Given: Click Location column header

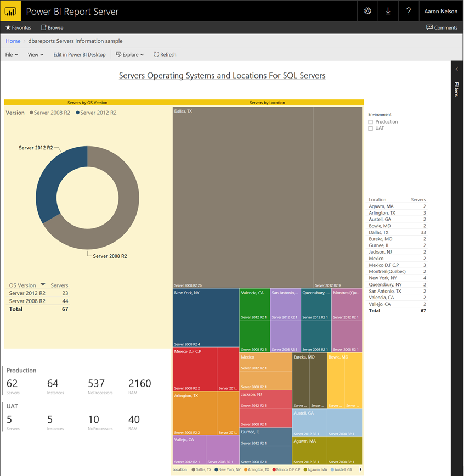Looking at the screenshot, I should coord(377,200).
